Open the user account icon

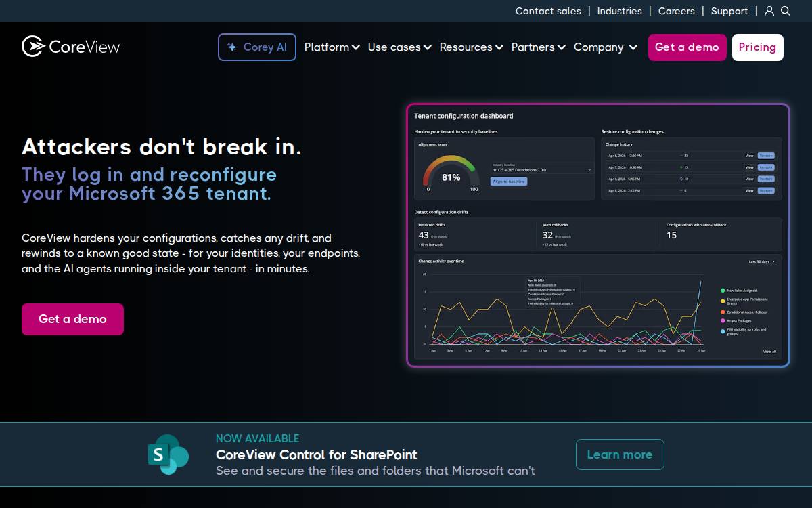point(769,11)
